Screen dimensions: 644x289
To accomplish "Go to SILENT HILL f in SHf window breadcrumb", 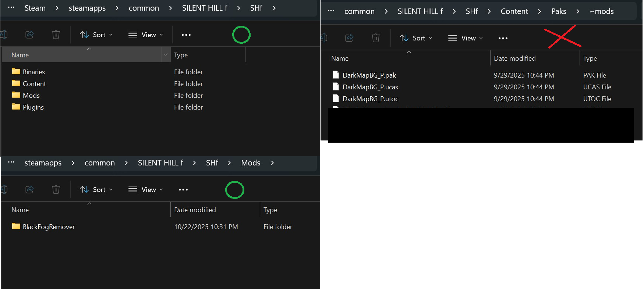I will [x=205, y=8].
